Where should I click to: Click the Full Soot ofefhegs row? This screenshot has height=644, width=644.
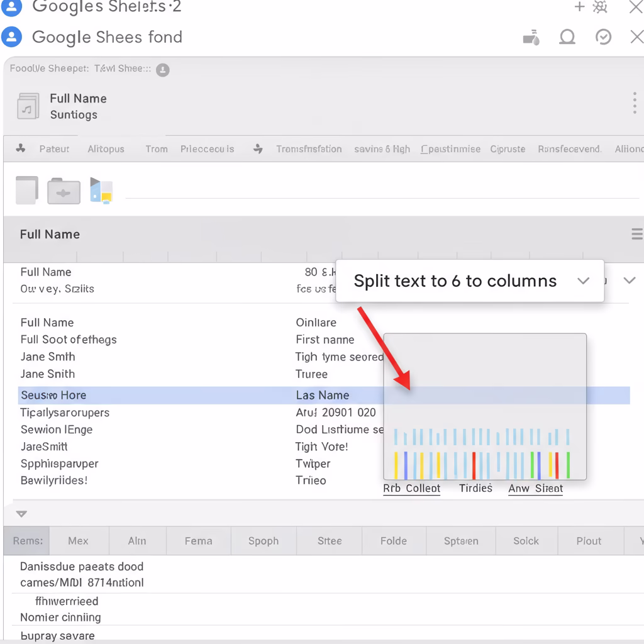click(x=69, y=340)
